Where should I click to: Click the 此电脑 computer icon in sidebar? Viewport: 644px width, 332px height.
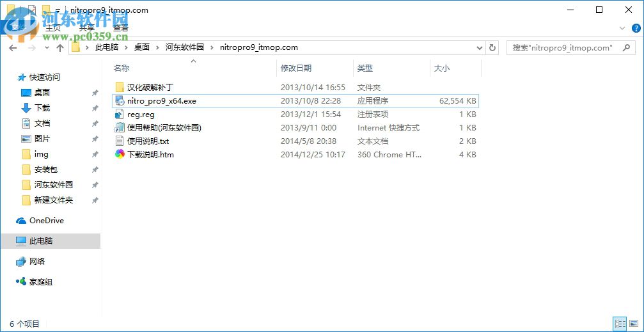pos(21,241)
